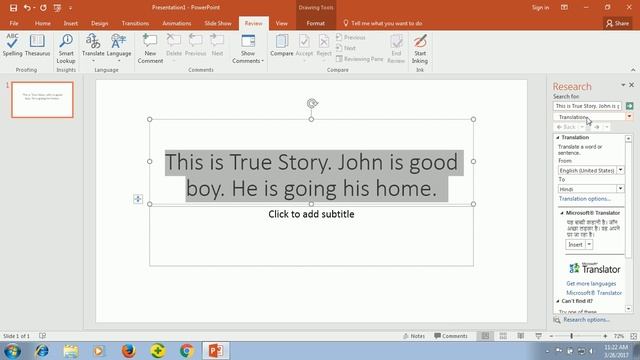Image resolution: width=640 pixels, height=360 pixels.
Task: Click the Search for input field
Action: pos(587,106)
